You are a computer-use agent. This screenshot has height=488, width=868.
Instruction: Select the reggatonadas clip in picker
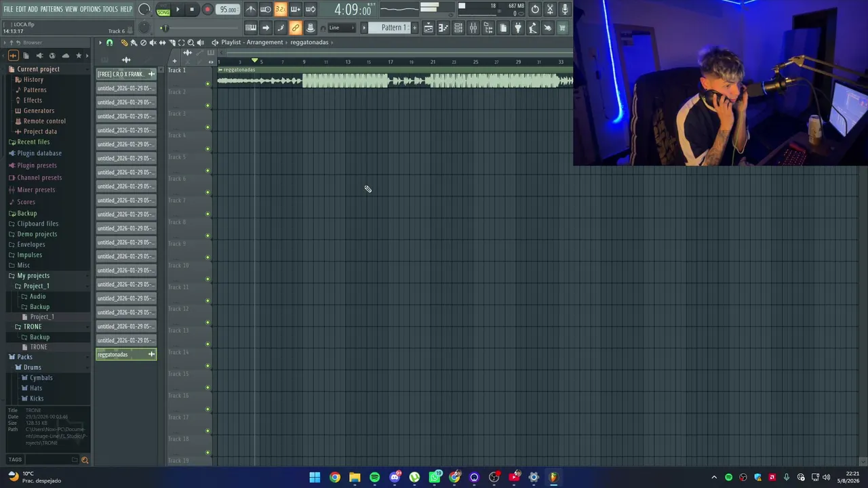[126, 354]
